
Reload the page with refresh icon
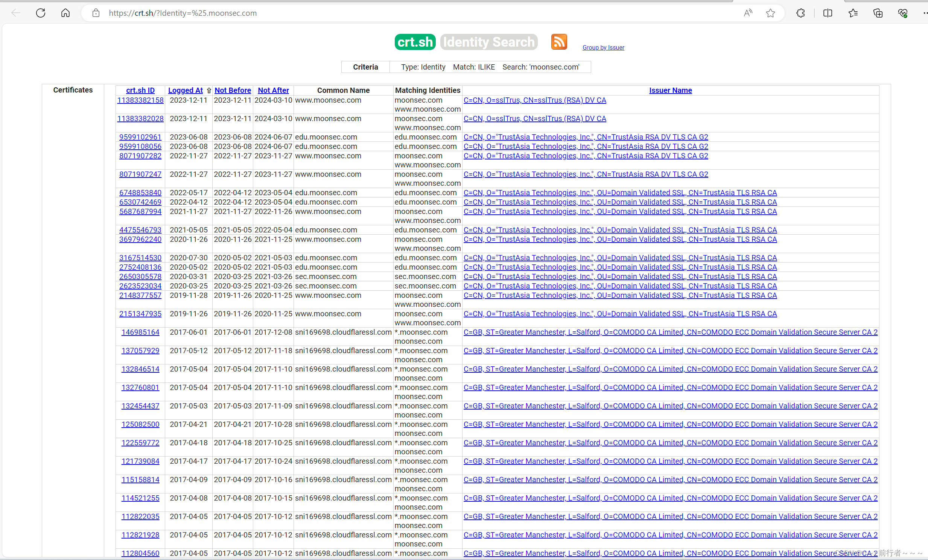click(41, 13)
